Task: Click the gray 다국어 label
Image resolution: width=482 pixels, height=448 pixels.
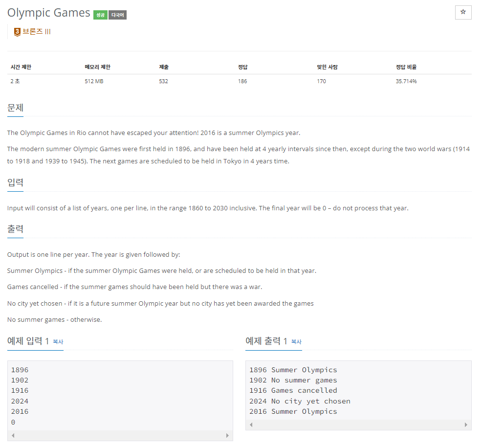Action: [x=117, y=15]
